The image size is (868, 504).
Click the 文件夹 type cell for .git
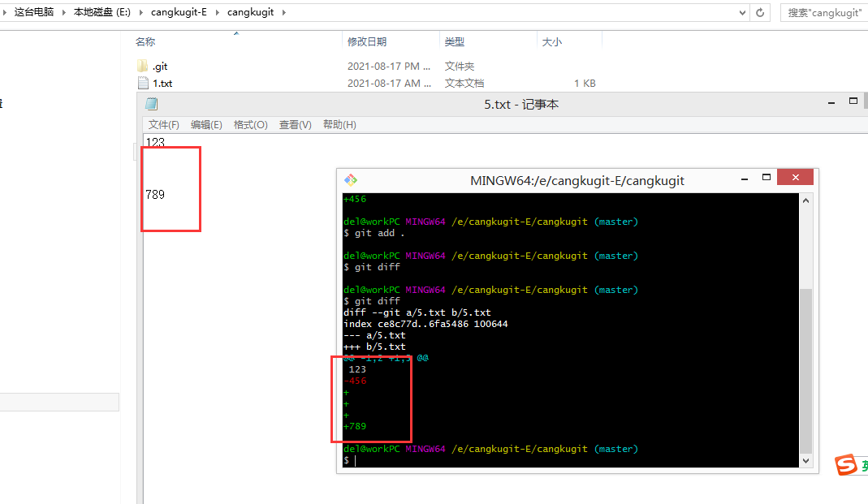[x=459, y=67]
